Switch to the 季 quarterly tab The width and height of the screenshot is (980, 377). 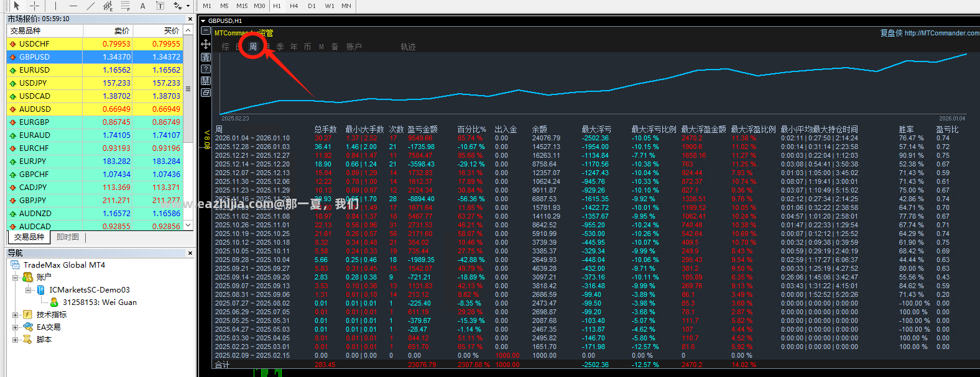pos(280,47)
